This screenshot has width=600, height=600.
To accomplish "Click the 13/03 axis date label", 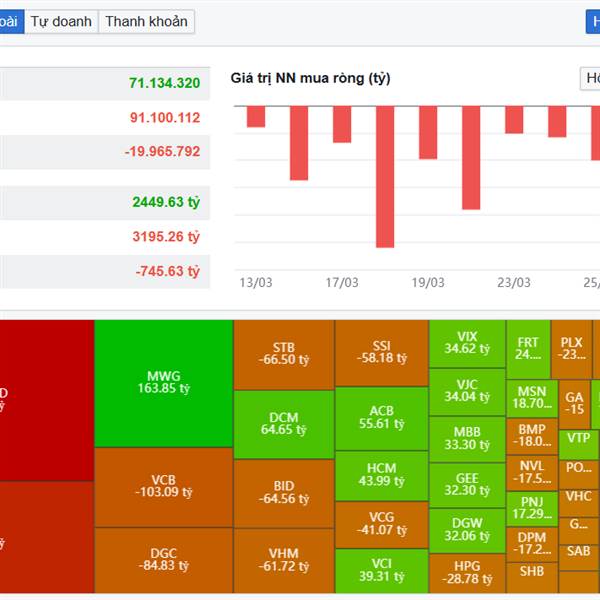I will pyautogui.click(x=256, y=282).
